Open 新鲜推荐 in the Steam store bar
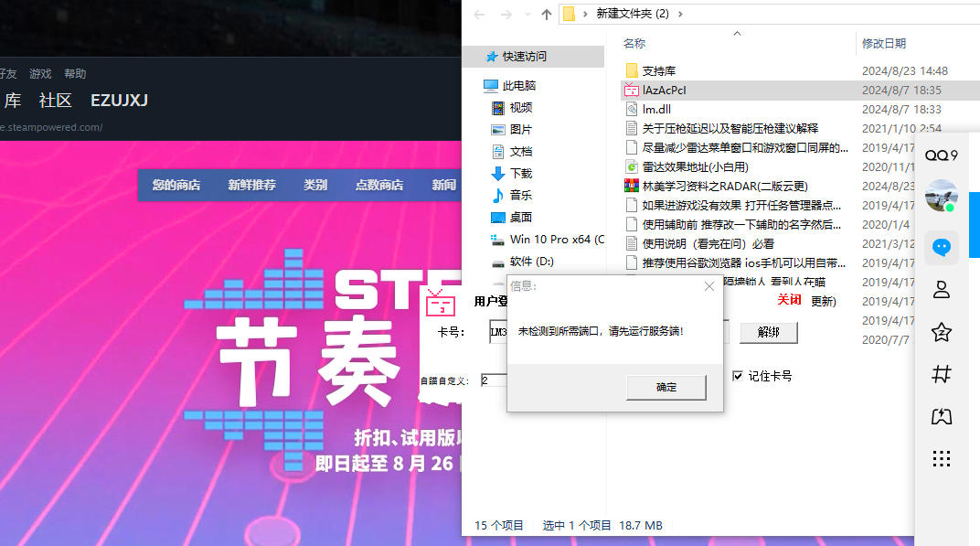 coord(252,185)
